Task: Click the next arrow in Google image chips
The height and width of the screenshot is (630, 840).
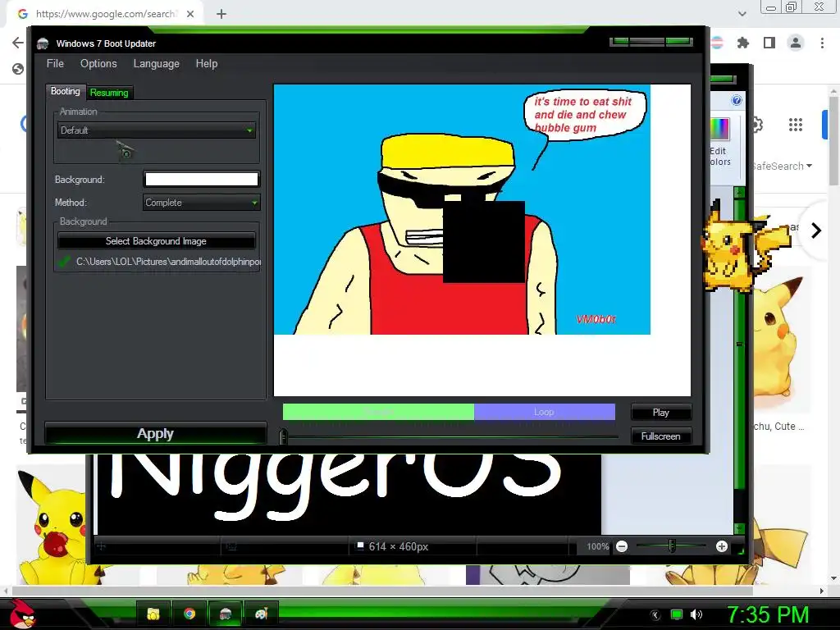Action: pos(816,231)
